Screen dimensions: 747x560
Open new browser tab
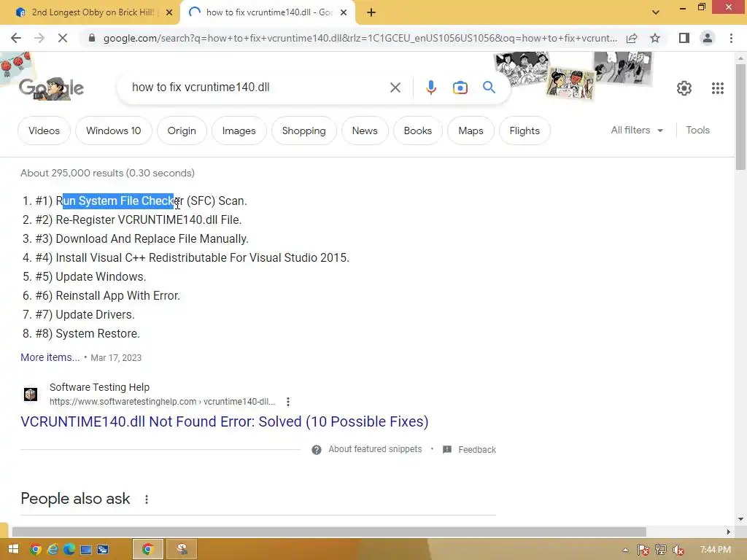pos(371,12)
